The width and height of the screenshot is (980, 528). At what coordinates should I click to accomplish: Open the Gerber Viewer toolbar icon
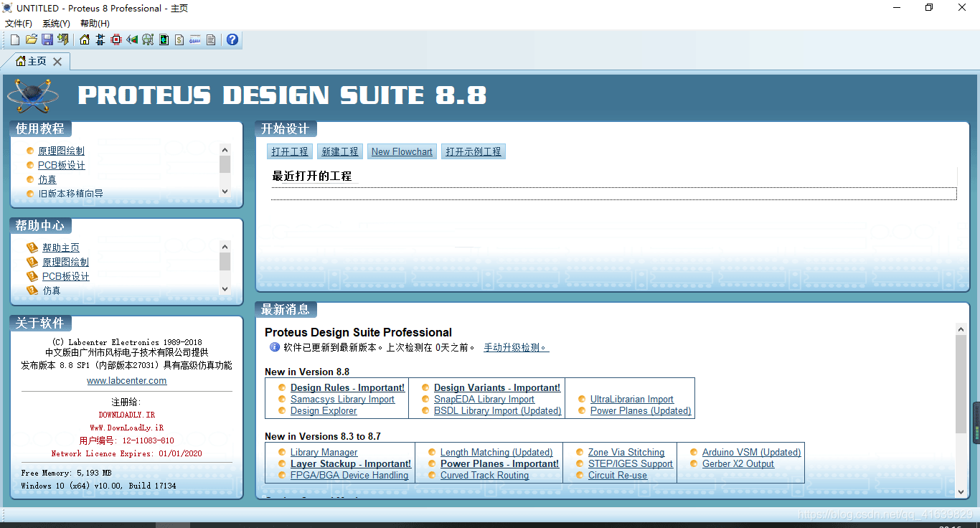148,39
